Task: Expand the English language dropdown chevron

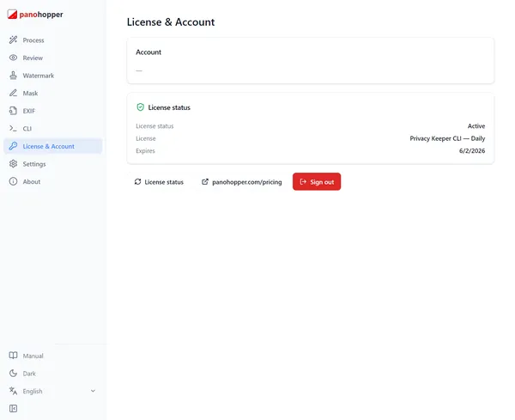Action: [x=93, y=391]
